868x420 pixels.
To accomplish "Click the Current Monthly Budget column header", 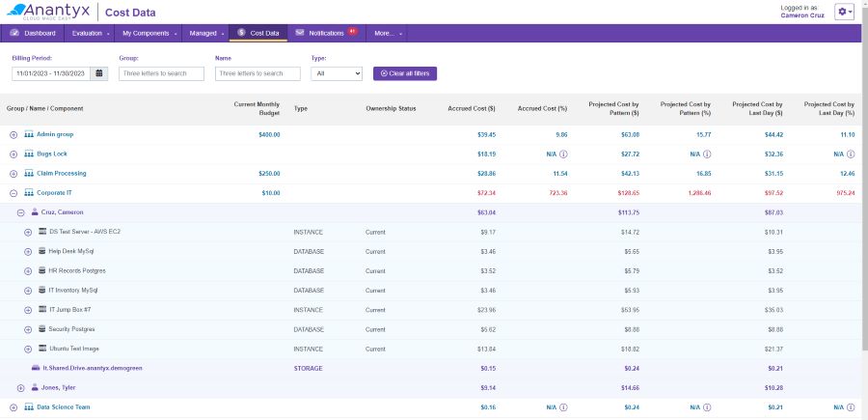I will 257,108.
